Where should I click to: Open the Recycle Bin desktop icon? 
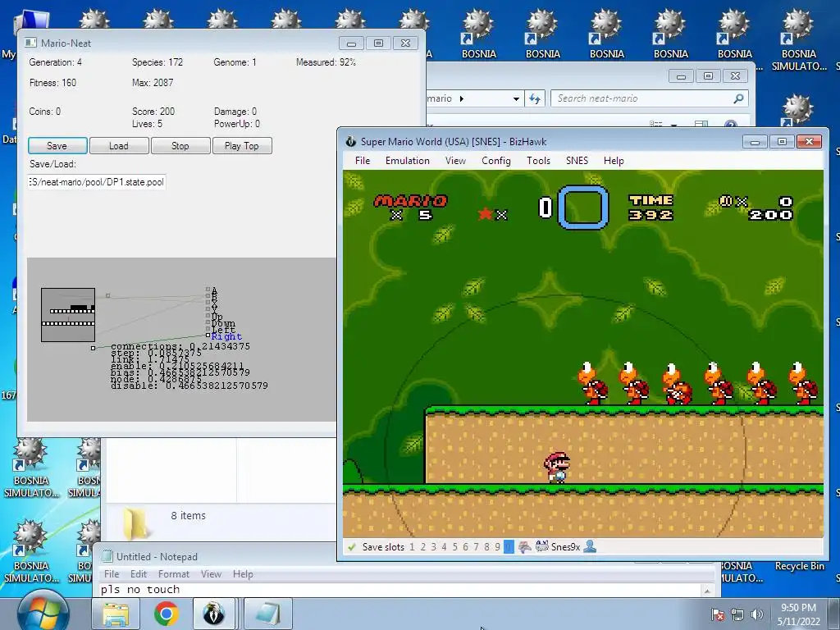coord(799,566)
